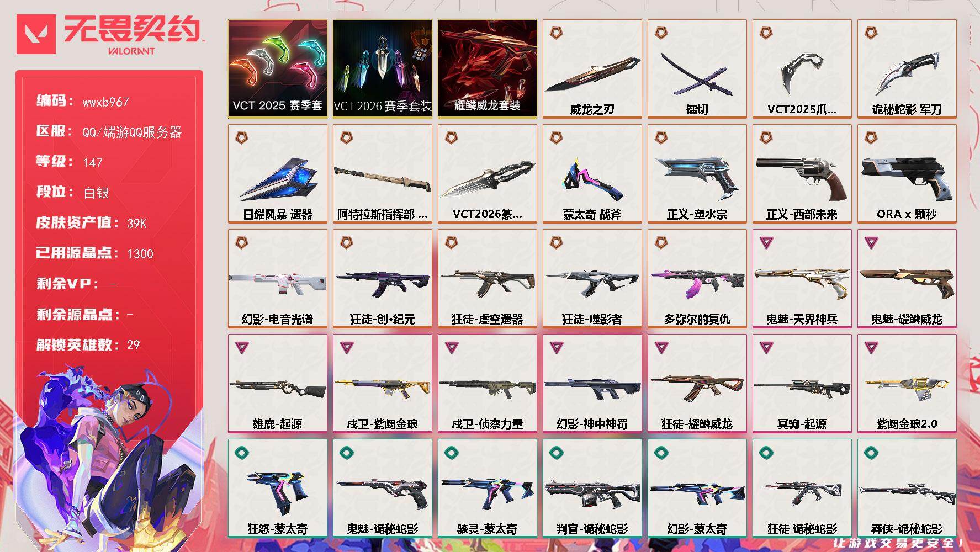
Task: Select the 鬼魅-天界神兵 pistol skin
Action: click(802, 278)
